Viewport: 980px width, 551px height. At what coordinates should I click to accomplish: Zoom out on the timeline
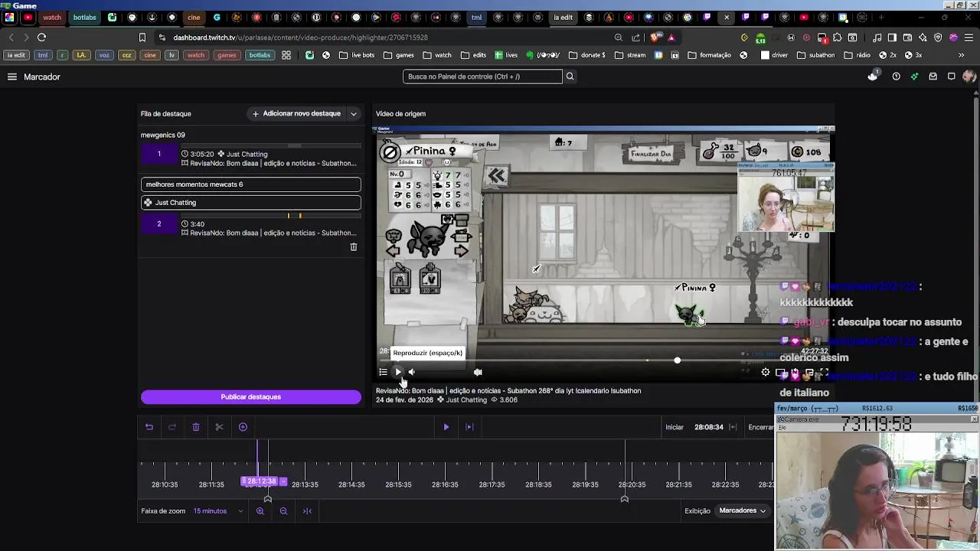[x=283, y=511]
